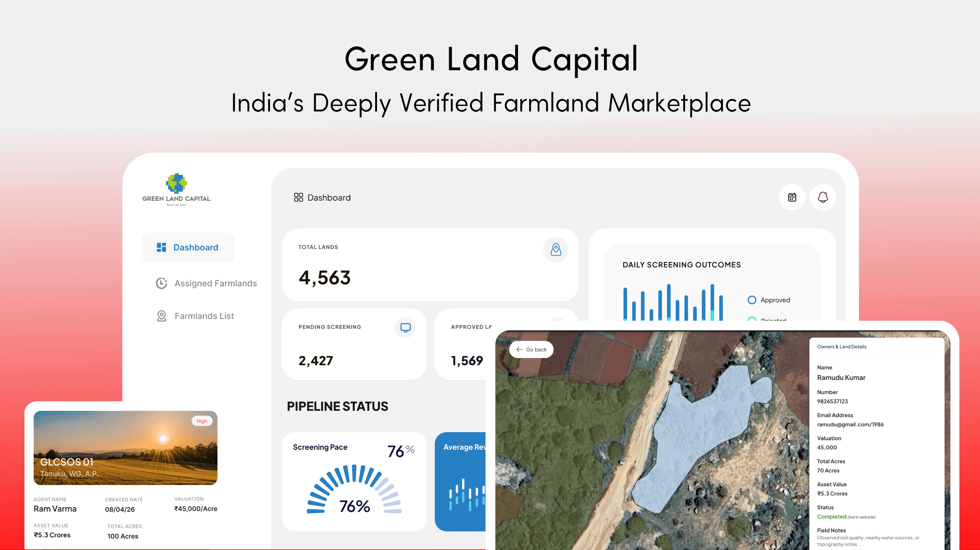Click 100 Acres total acres value
This screenshot has width=980, height=550.
tap(123, 536)
